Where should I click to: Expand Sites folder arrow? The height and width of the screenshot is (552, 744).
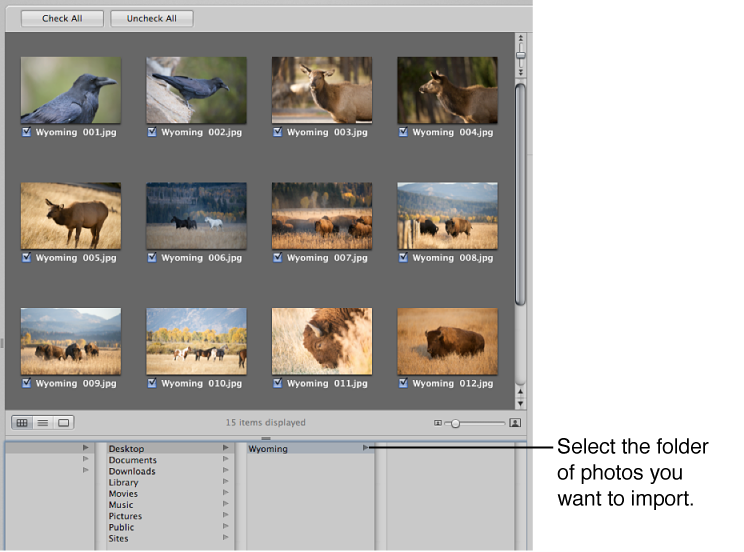click(x=225, y=537)
